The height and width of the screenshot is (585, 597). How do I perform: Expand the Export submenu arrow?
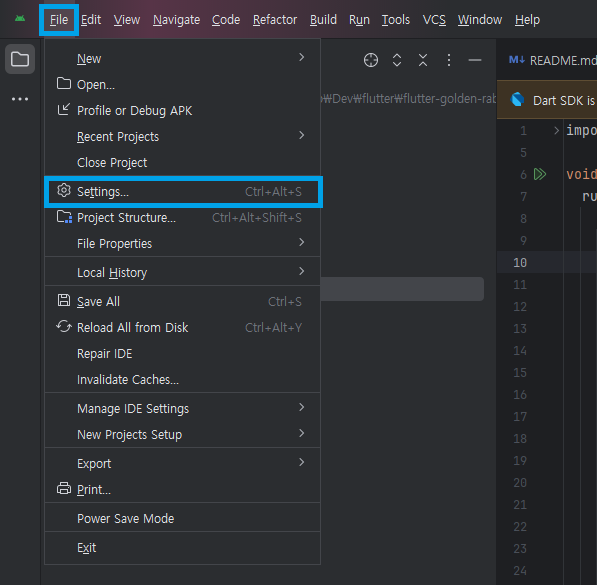pyautogui.click(x=302, y=462)
